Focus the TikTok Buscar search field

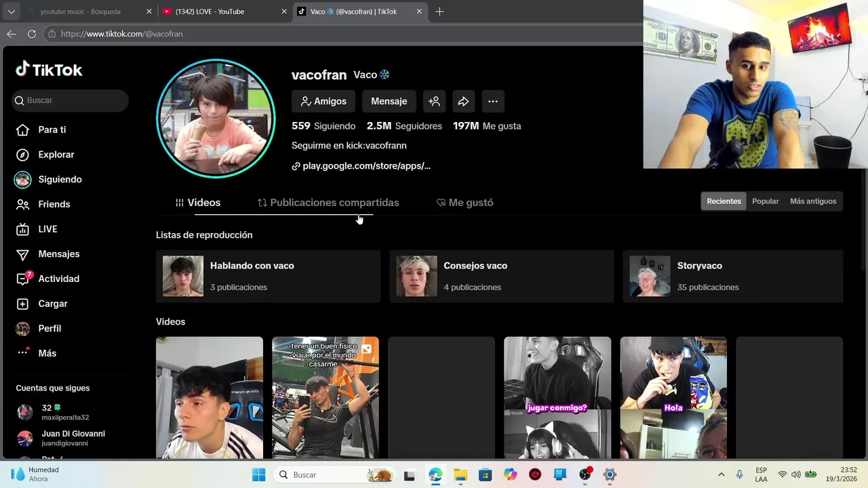tap(70, 100)
